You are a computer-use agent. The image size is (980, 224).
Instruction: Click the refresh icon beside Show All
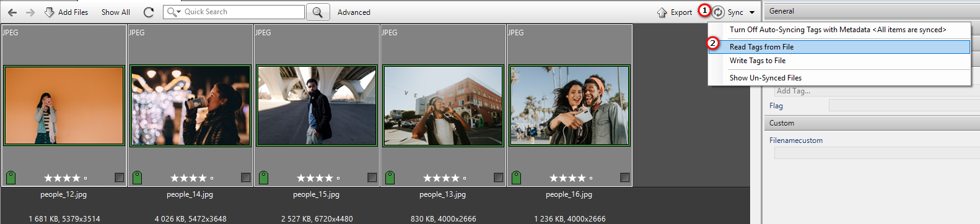[148, 12]
